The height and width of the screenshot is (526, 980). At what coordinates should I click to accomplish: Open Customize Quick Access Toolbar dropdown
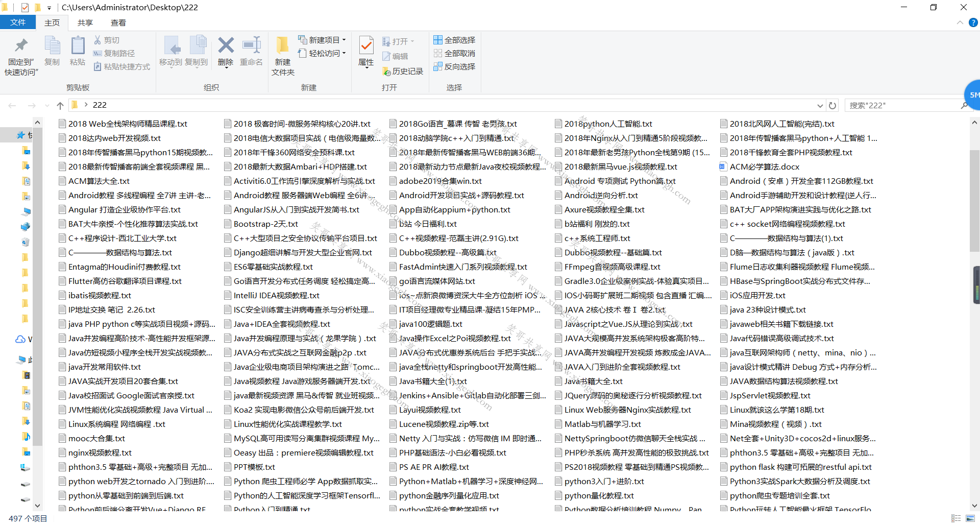[x=49, y=8]
